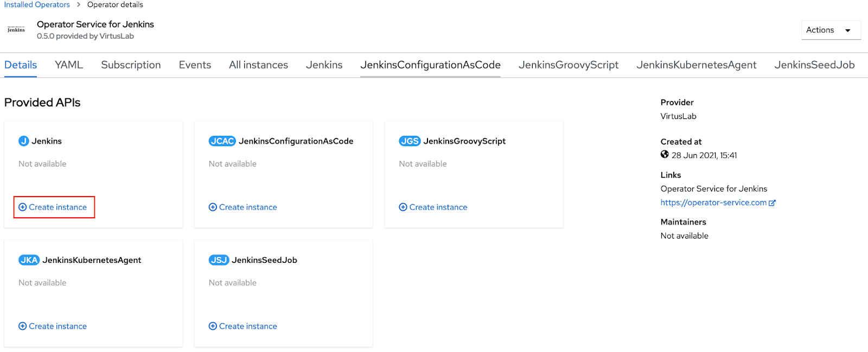Click the JKA badge icon
The width and height of the screenshot is (868, 352).
(29, 260)
